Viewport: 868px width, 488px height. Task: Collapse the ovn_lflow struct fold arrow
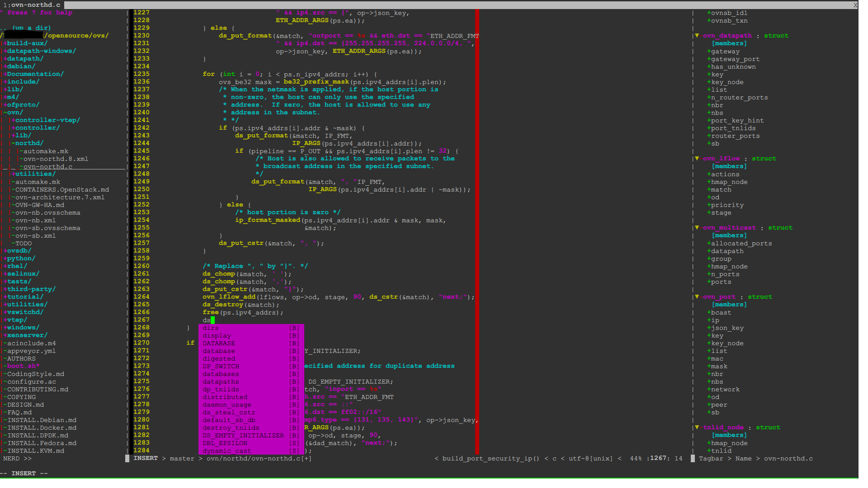[697, 159]
